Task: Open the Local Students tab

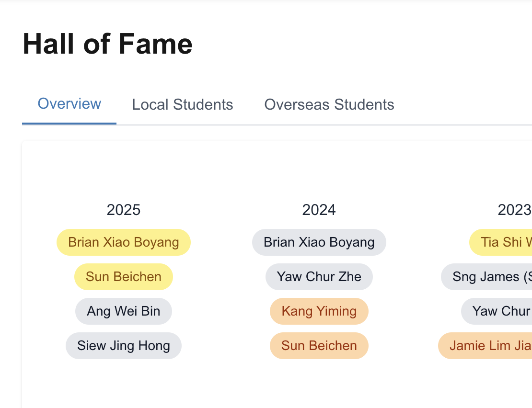Action: pos(183,104)
